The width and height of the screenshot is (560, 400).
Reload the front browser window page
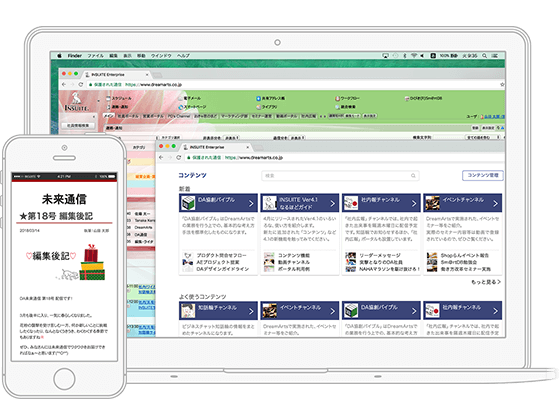click(x=179, y=158)
